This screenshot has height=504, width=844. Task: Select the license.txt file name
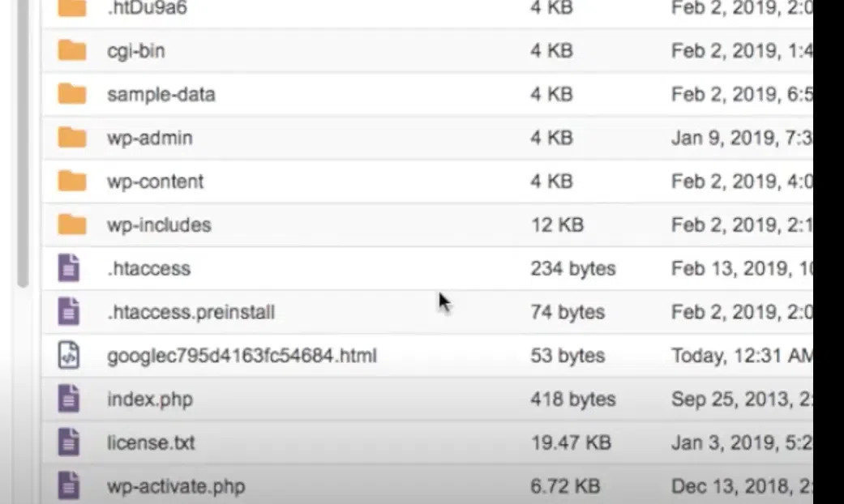(151, 443)
